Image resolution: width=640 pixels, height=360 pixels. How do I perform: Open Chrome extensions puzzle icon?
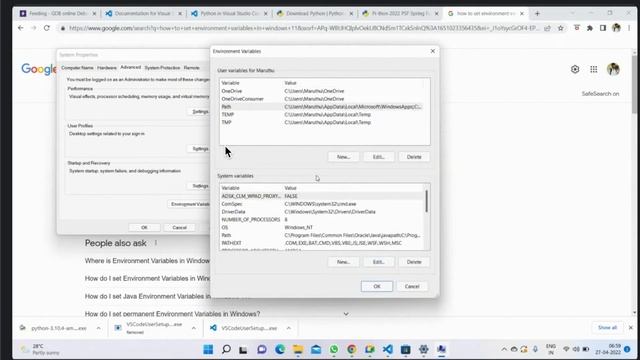pyautogui.click(x=590, y=28)
